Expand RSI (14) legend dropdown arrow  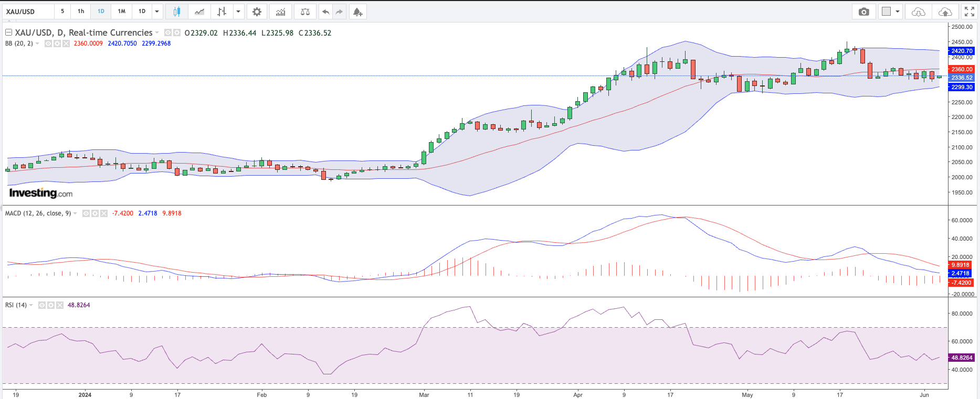31,305
